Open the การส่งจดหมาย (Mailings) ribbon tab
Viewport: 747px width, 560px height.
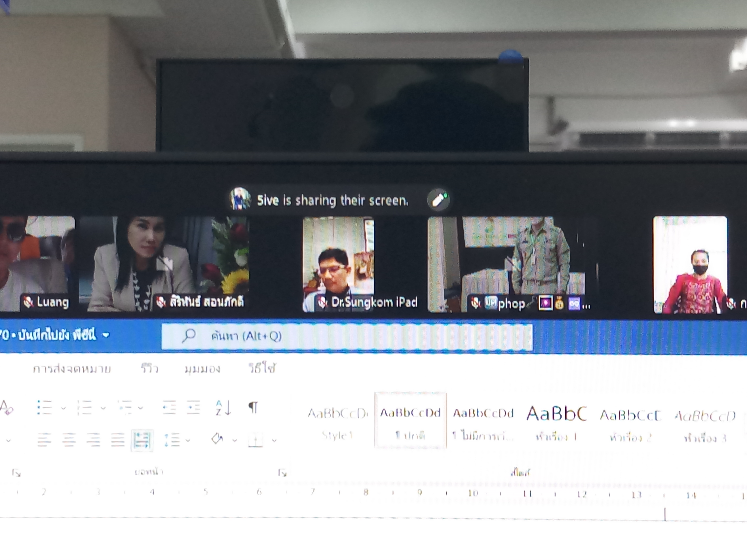click(x=72, y=369)
